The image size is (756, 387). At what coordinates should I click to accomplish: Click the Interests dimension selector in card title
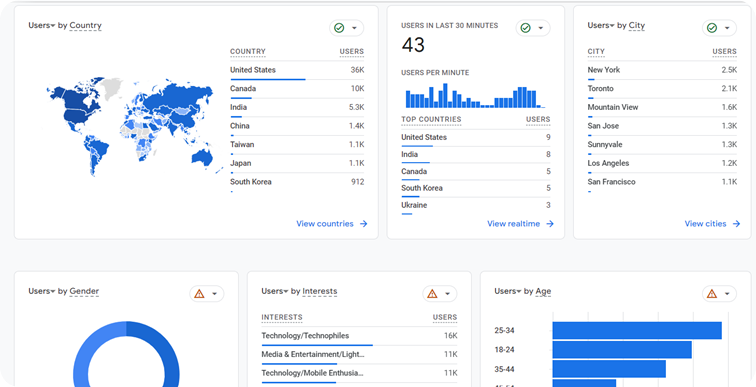click(x=320, y=291)
